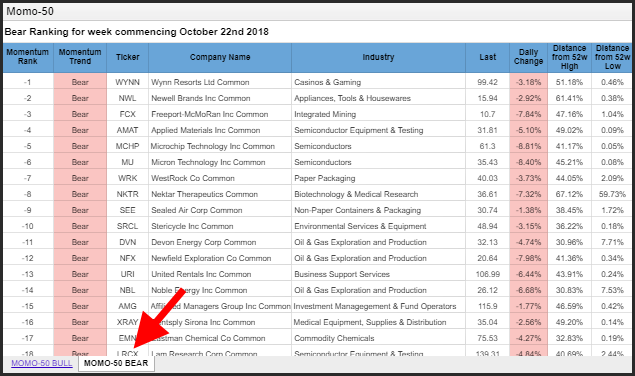Click Appliances, Tools & Housewares industry cell
This screenshot has width=635, height=376.
click(378, 98)
